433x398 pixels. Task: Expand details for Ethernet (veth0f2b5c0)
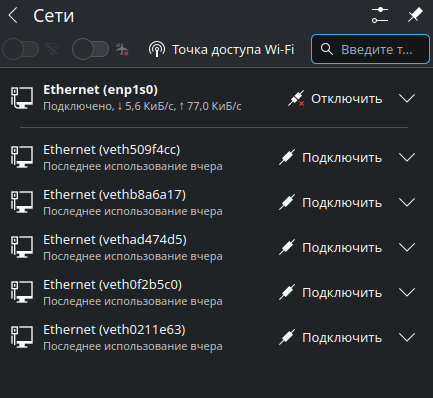[x=407, y=292]
